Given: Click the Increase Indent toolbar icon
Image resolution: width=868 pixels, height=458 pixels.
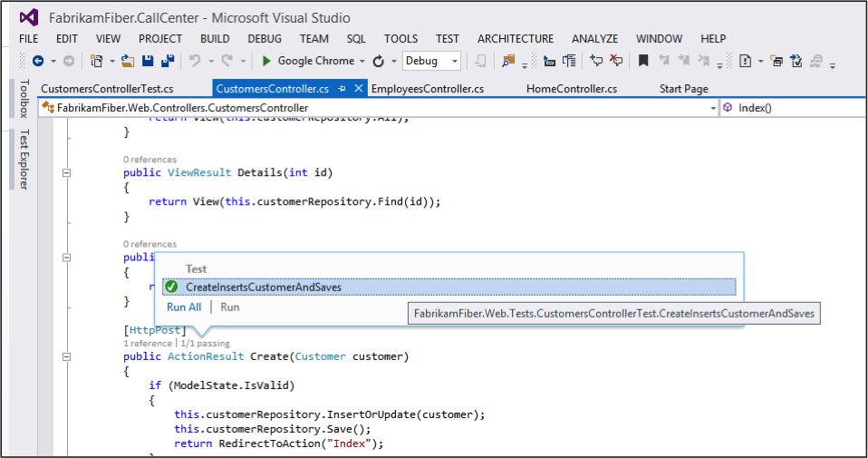Looking at the screenshot, I should pos(569,61).
